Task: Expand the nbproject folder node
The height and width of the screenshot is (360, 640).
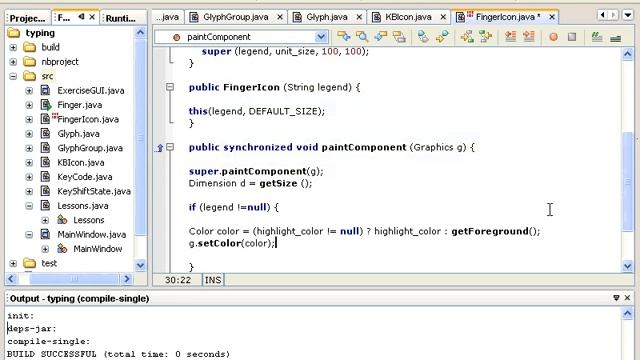Action: (13, 62)
